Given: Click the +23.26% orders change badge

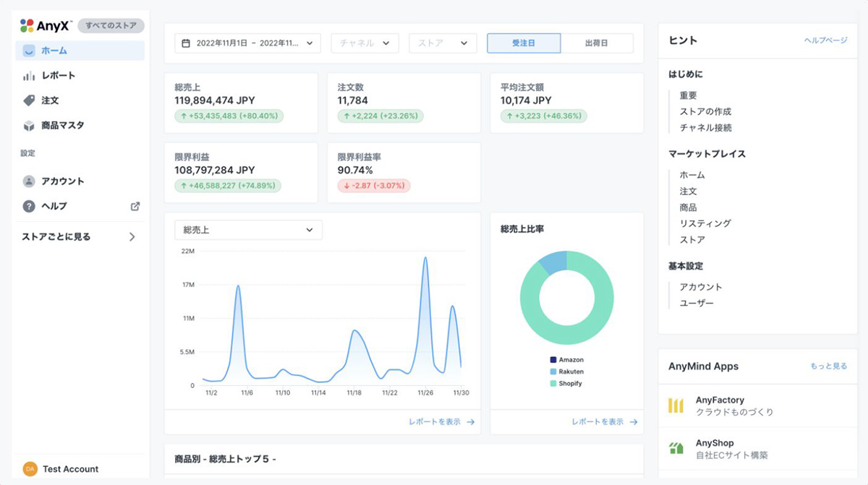Looking at the screenshot, I should coord(380,116).
